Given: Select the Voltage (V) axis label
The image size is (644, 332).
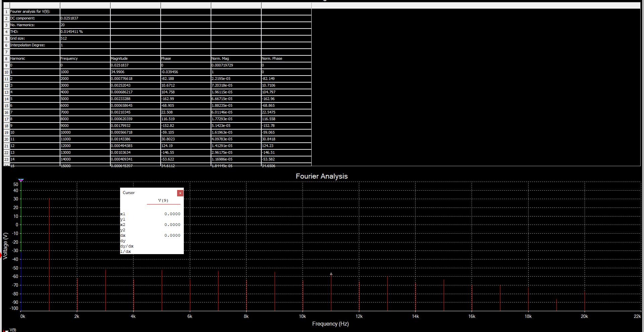Looking at the screenshot, I should tap(5, 246).
